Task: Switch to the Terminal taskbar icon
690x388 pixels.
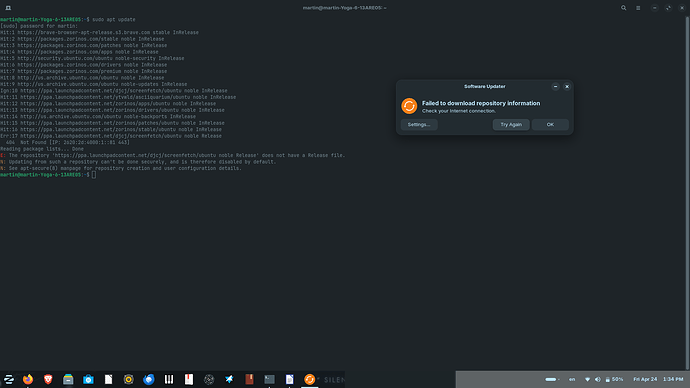Action: pos(269,379)
